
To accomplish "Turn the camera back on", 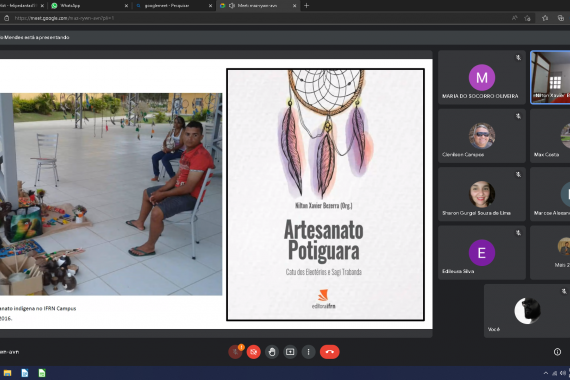I will pyautogui.click(x=254, y=352).
